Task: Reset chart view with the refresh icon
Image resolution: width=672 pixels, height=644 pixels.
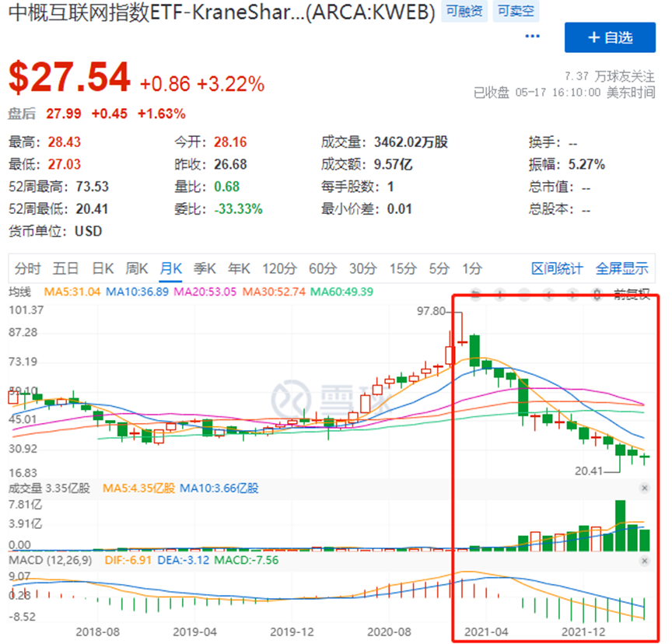Action: (475, 294)
